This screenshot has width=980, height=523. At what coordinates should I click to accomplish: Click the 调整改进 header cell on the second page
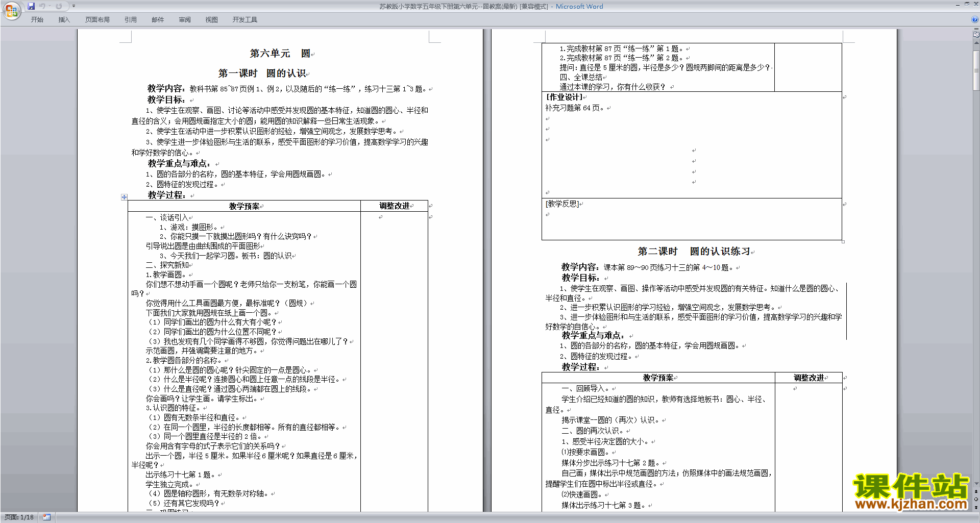point(808,378)
